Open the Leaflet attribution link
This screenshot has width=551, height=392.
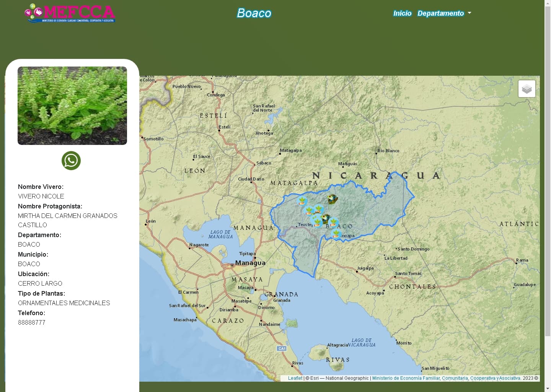[295, 378]
